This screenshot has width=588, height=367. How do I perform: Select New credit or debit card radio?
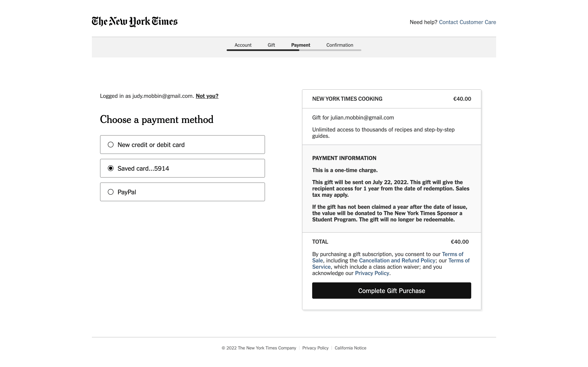pos(110,145)
